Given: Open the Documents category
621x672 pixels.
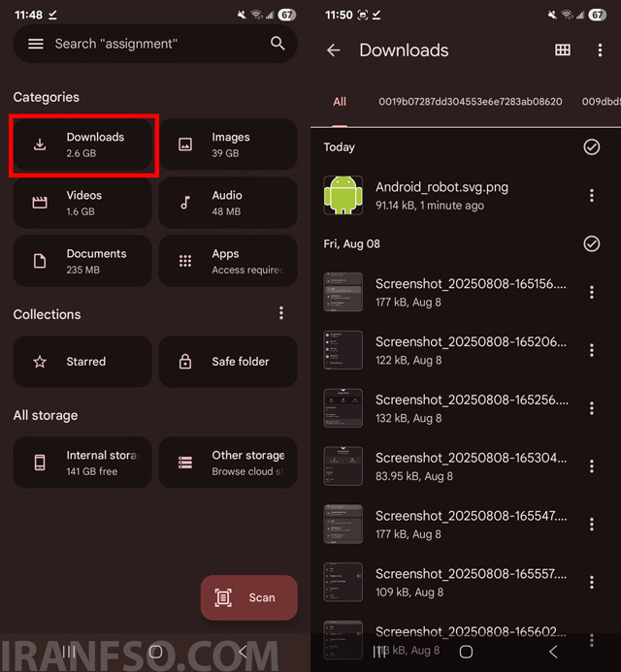Looking at the screenshot, I should (x=82, y=261).
